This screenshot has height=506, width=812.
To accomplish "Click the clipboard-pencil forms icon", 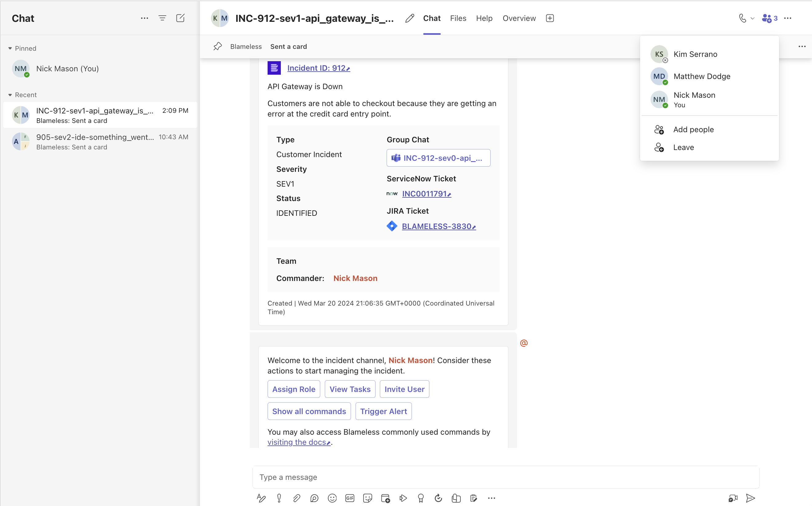I will (x=473, y=498).
